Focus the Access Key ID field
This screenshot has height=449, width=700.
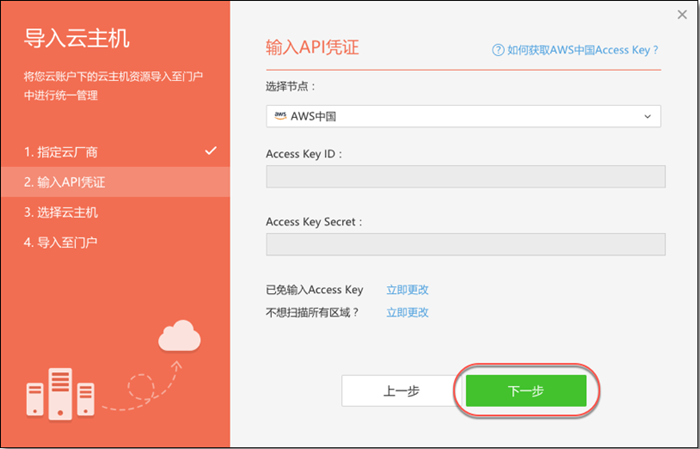[465, 177]
